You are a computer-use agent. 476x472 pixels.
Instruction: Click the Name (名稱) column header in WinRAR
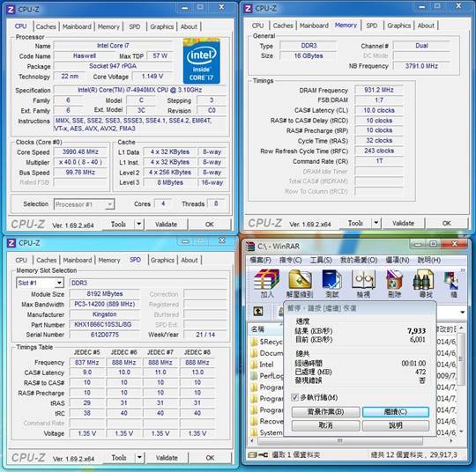tap(266, 329)
